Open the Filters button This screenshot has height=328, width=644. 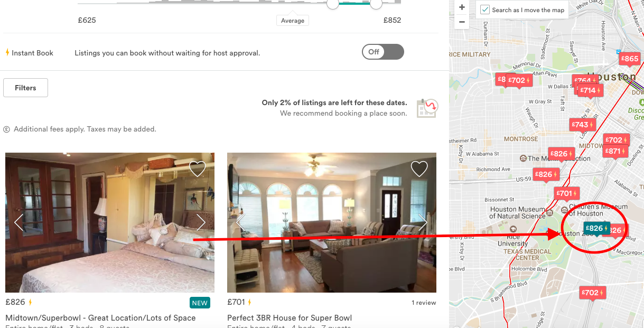click(x=25, y=88)
